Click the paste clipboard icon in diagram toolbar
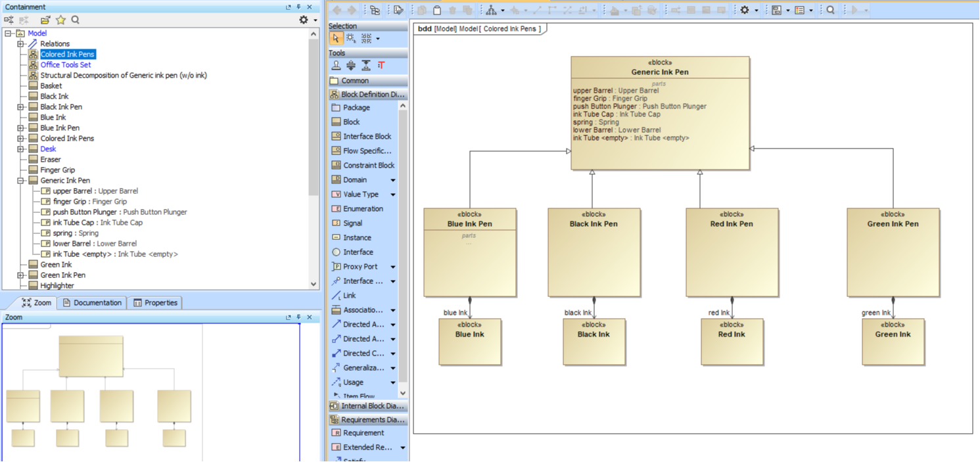Viewport: 980px width, 462px height. click(437, 10)
